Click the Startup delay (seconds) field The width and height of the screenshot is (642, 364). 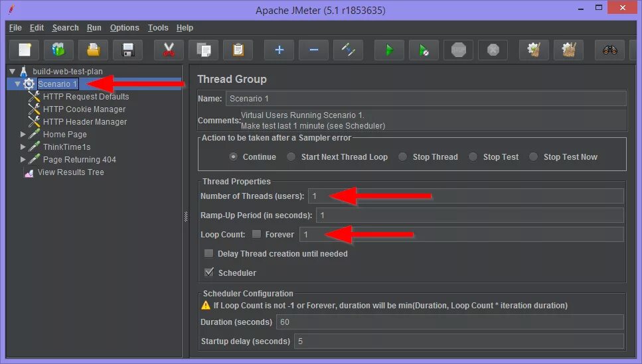coord(459,341)
